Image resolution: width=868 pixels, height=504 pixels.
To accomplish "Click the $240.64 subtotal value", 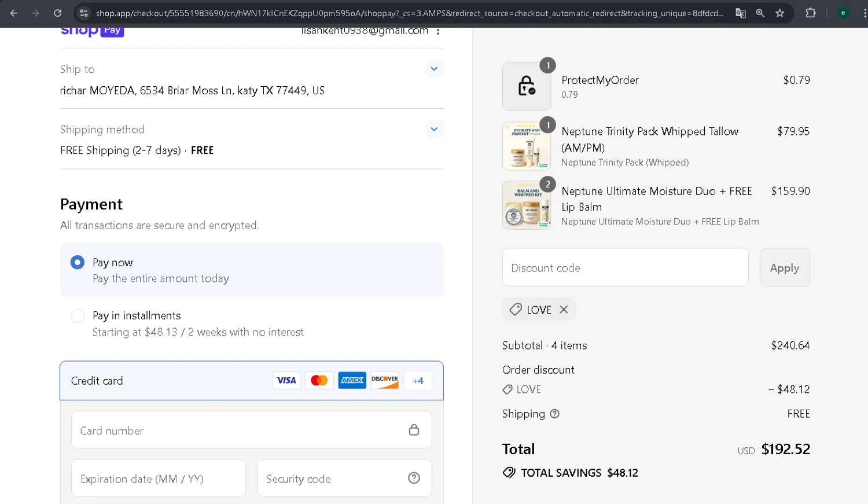I will (790, 345).
